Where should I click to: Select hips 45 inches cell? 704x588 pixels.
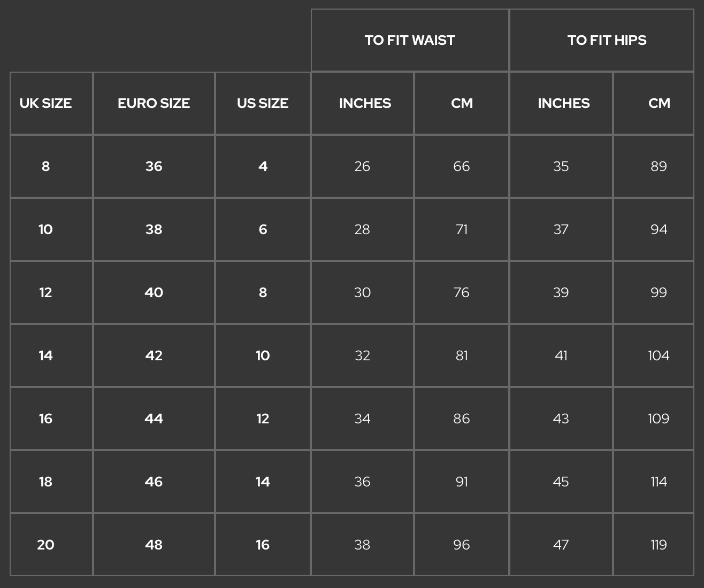tap(561, 482)
